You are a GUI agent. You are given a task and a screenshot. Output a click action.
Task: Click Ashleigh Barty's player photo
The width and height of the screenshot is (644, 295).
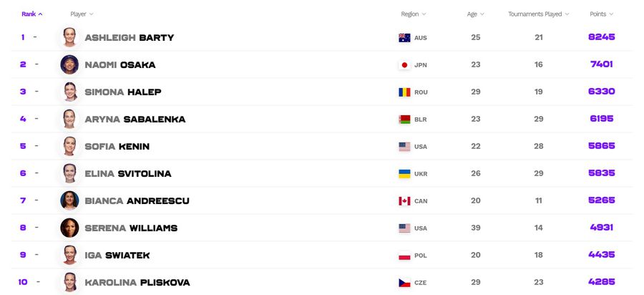69,37
